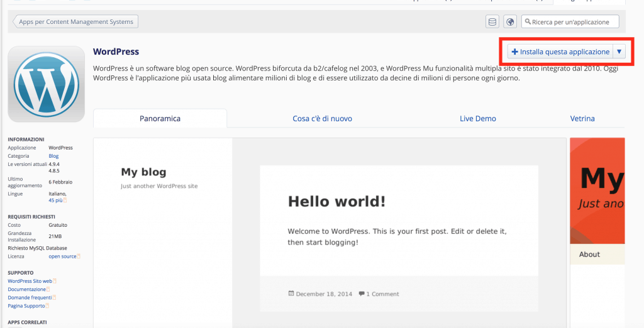Visit WordPress Sito web link
Screen dimensions: 644x328
(x=30, y=282)
